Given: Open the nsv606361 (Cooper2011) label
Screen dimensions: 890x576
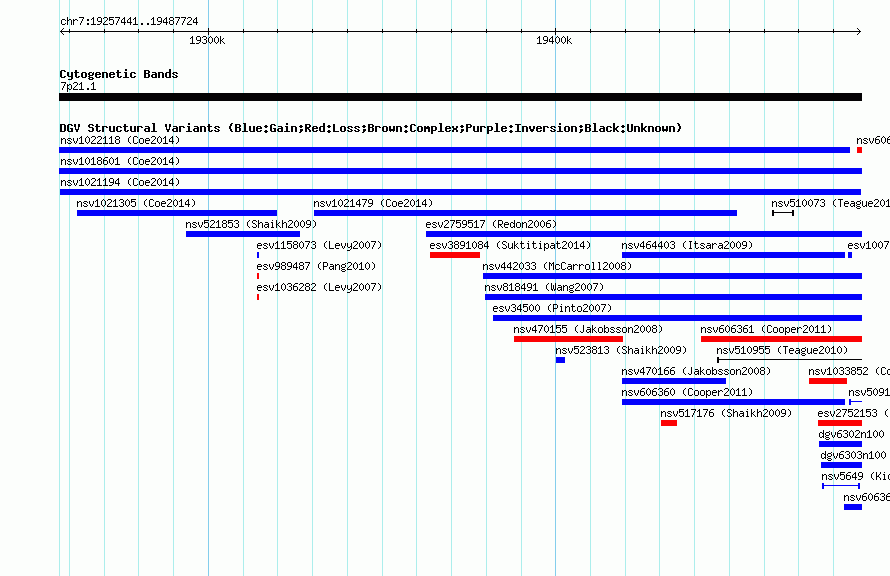Looking at the screenshot, I should 766,329.
